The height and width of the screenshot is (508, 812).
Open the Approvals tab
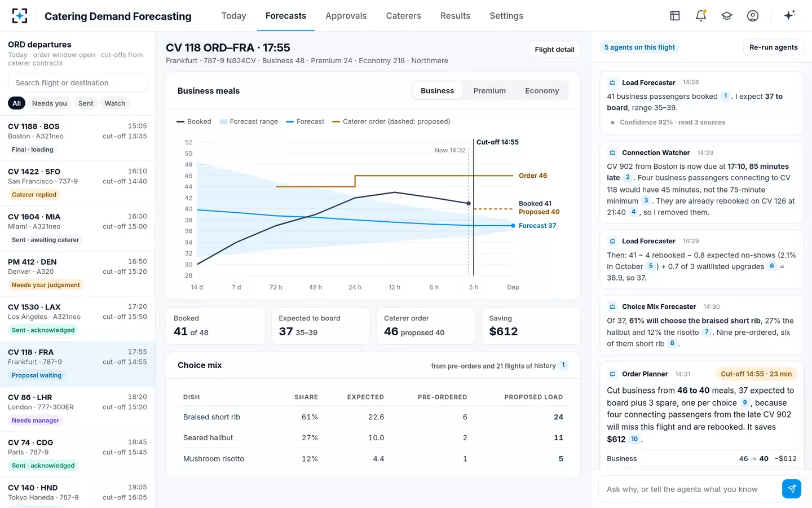click(346, 16)
